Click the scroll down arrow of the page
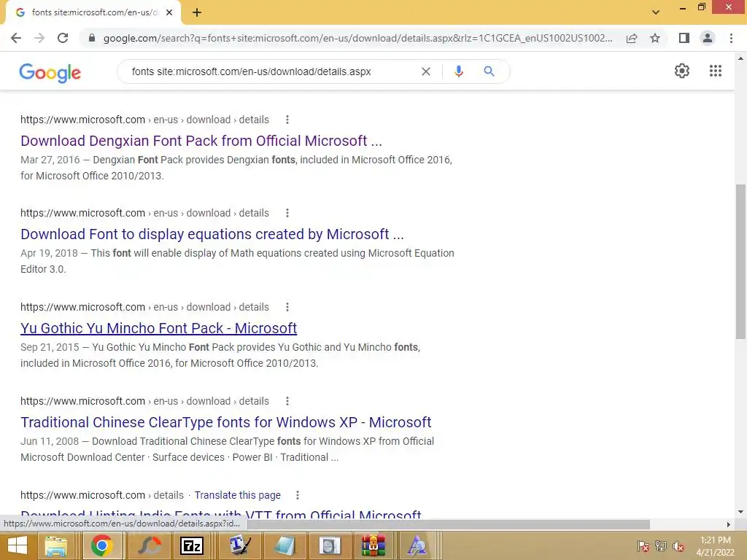 740,512
